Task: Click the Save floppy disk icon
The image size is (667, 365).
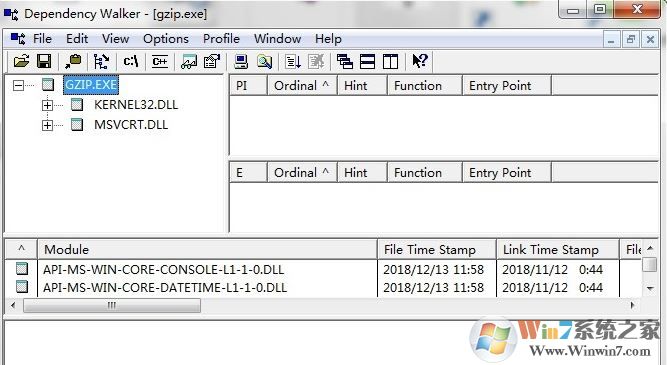Action: (44, 62)
